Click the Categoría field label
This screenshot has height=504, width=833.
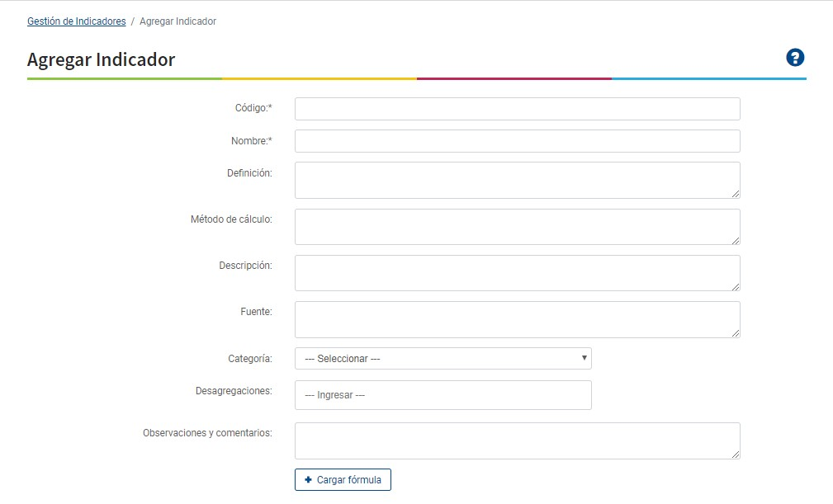click(250, 359)
